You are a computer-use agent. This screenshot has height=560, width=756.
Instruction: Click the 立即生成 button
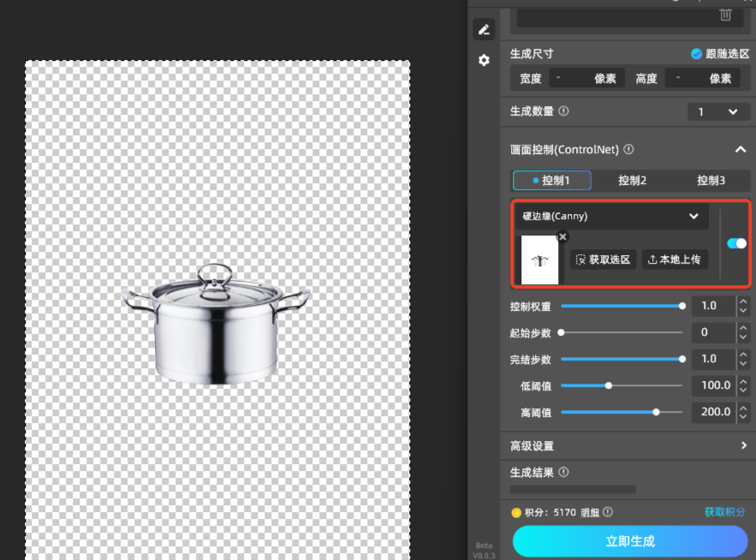(629, 541)
